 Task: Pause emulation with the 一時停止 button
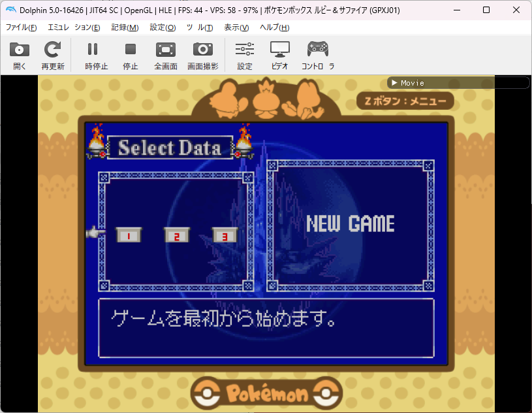[x=96, y=56]
